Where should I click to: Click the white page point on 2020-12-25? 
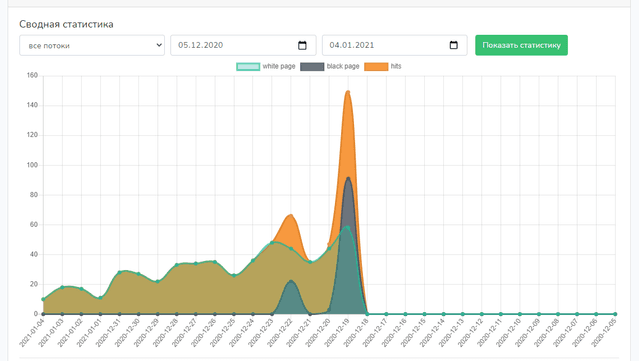(234, 275)
